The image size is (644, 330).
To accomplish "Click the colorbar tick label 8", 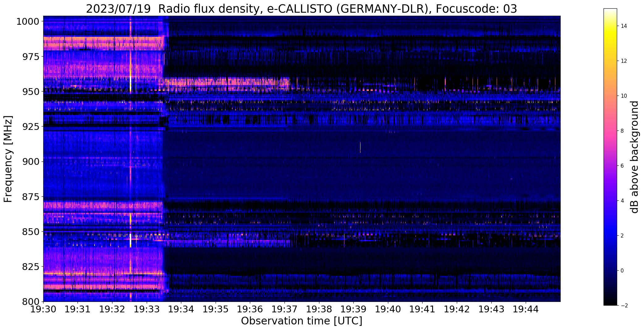I will pyautogui.click(x=622, y=131).
